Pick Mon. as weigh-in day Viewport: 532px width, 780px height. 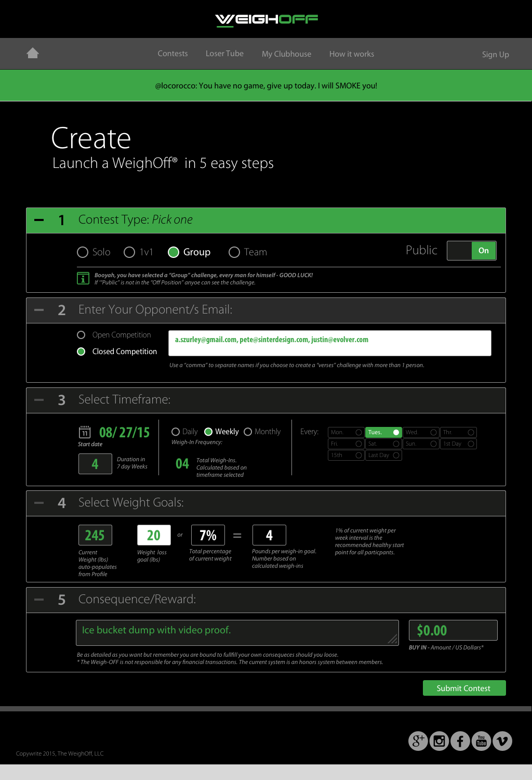tap(346, 432)
